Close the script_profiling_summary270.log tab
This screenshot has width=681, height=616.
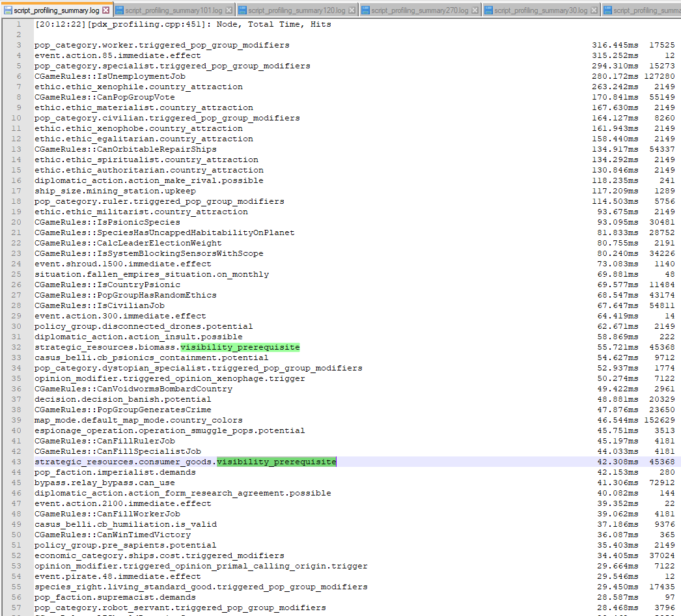(x=475, y=10)
